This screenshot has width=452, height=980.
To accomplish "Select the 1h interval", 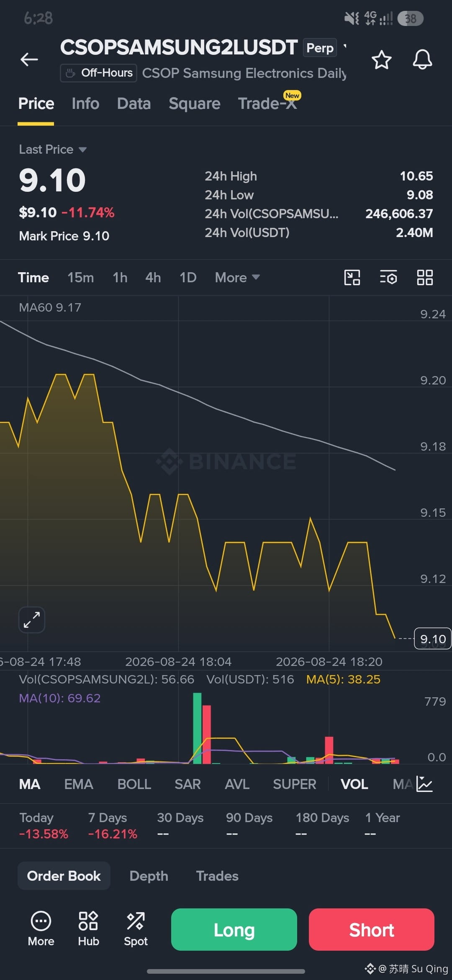I will (x=120, y=277).
